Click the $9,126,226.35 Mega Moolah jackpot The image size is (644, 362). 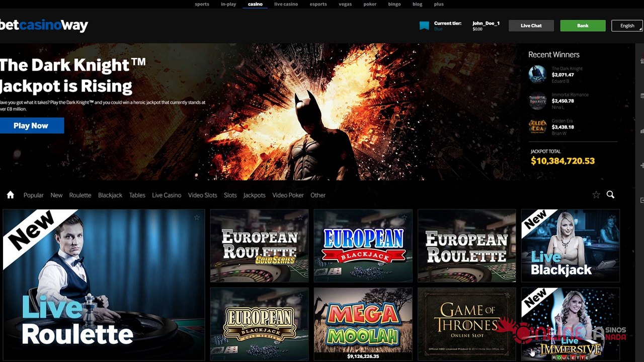tap(363, 356)
